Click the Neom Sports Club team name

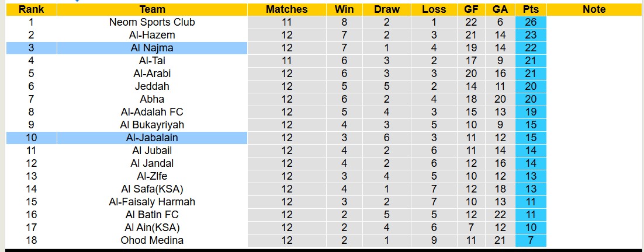[x=152, y=22]
